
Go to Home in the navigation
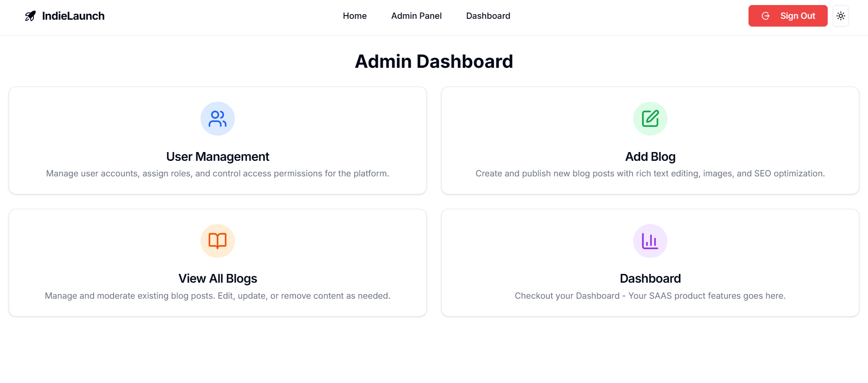(x=355, y=16)
